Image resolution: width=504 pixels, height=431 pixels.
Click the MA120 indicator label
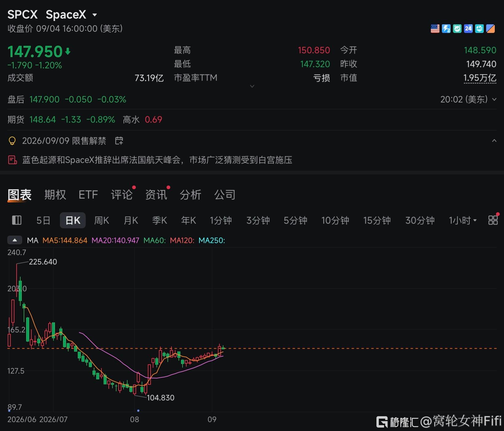tap(182, 240)
